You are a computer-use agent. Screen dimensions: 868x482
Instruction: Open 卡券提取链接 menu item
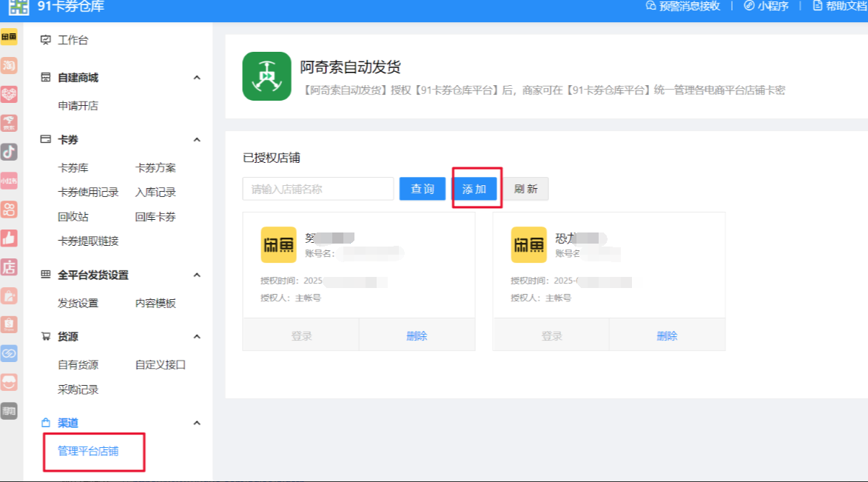tap(88, 241)
